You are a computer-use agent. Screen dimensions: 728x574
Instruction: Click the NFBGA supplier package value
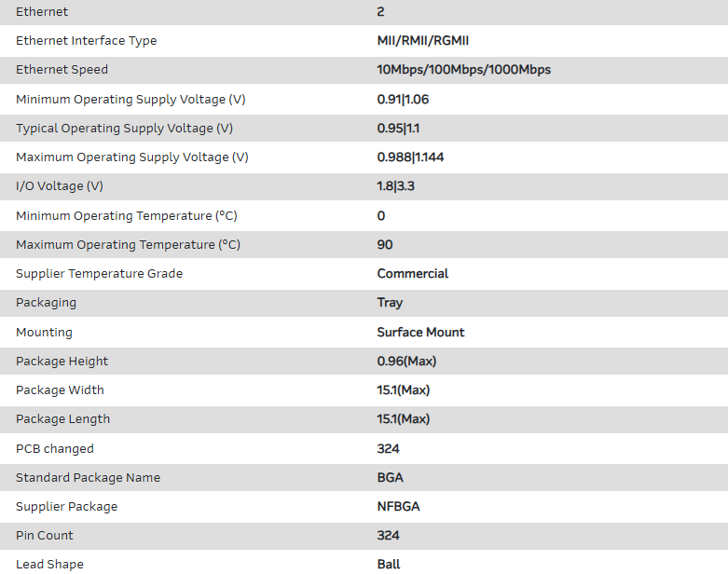point(397,507)
